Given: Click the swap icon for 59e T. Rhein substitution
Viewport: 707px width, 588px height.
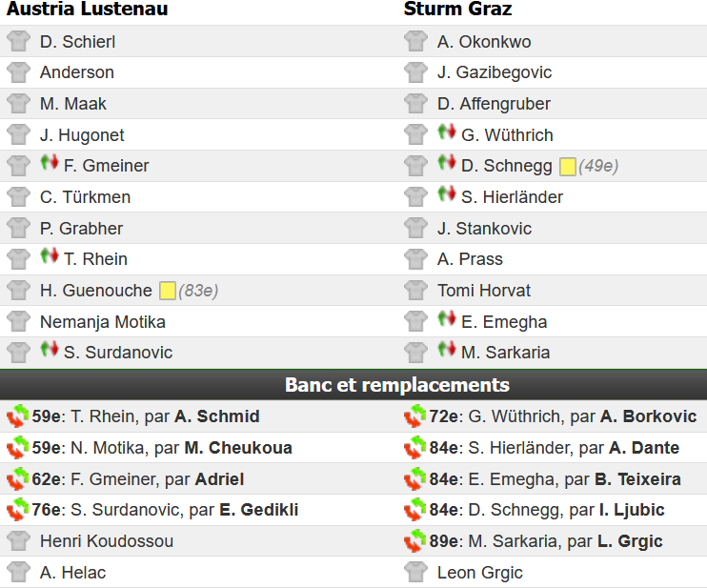Looking at the screenshot, I should pos(17,416).
